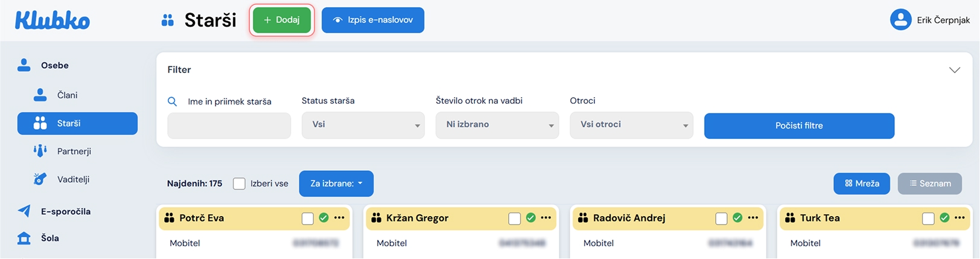Check the Turk Tea card checkbox
The image size is (980, 259).
[928, 219]
